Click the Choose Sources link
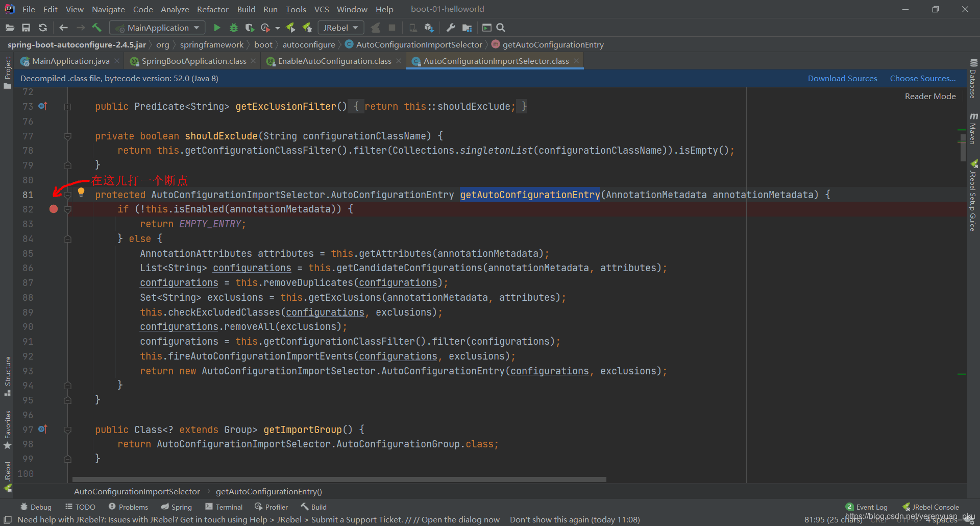Viewport: 980px width, 526px height. tap(923, 78)
